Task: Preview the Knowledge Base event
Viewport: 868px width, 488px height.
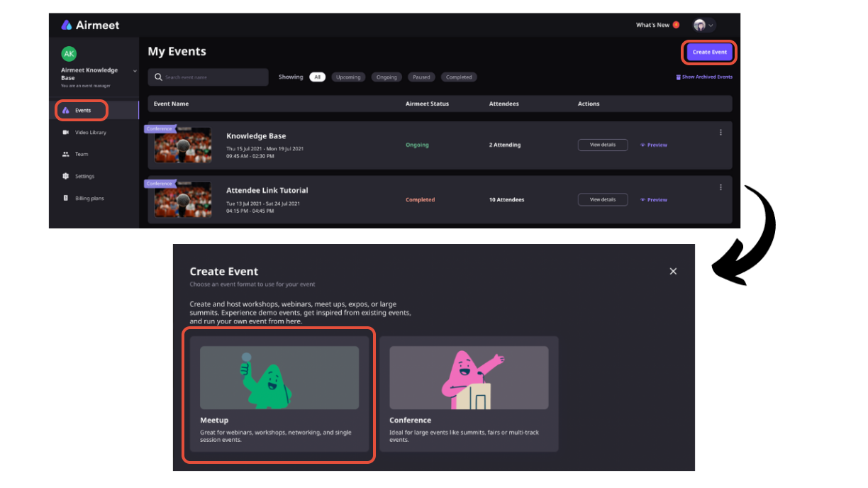Action: (x=654, y=145)
